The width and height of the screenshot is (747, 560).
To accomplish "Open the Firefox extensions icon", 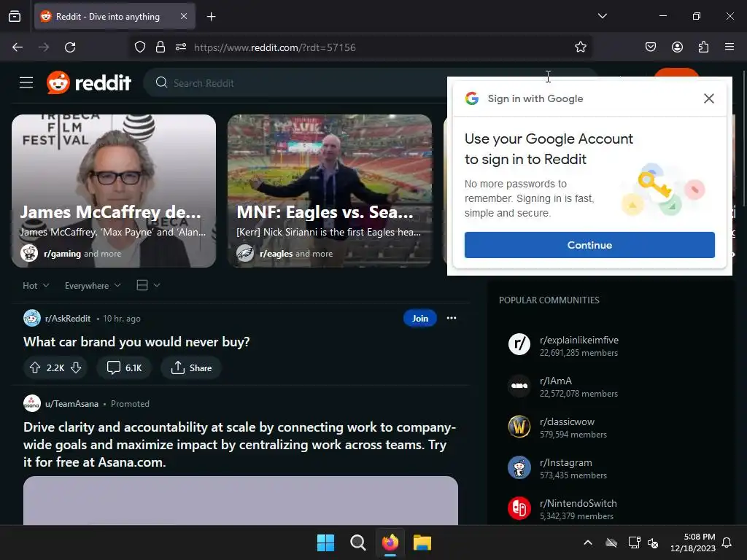I will pyautogui.click(x=703, y=47).
